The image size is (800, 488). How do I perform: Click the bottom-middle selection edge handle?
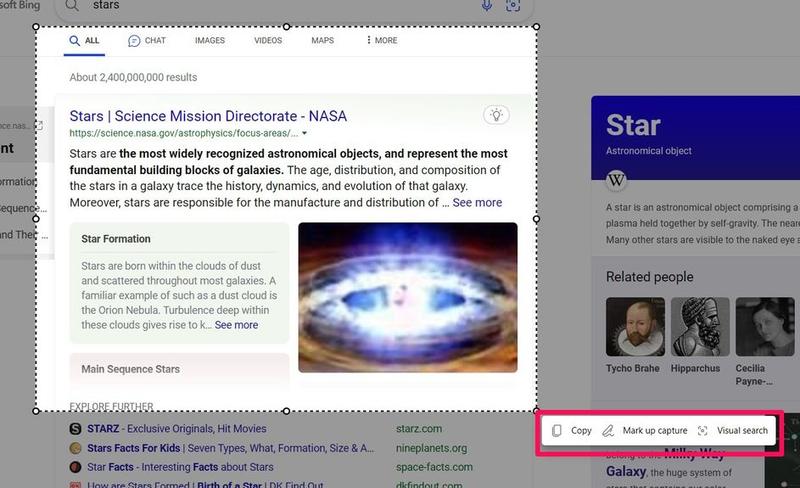(286, 411)
